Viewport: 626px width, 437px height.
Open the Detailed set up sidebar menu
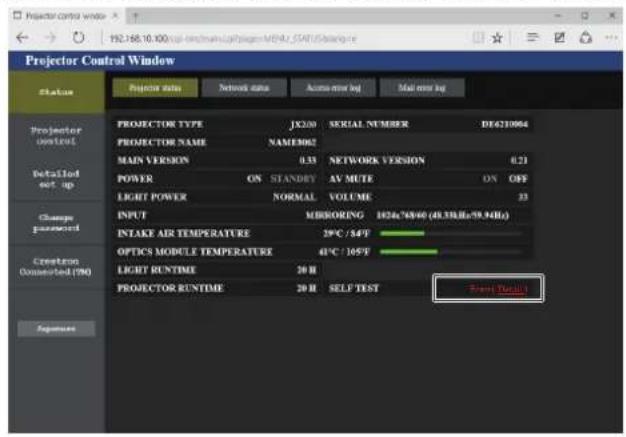pos(56,179)
